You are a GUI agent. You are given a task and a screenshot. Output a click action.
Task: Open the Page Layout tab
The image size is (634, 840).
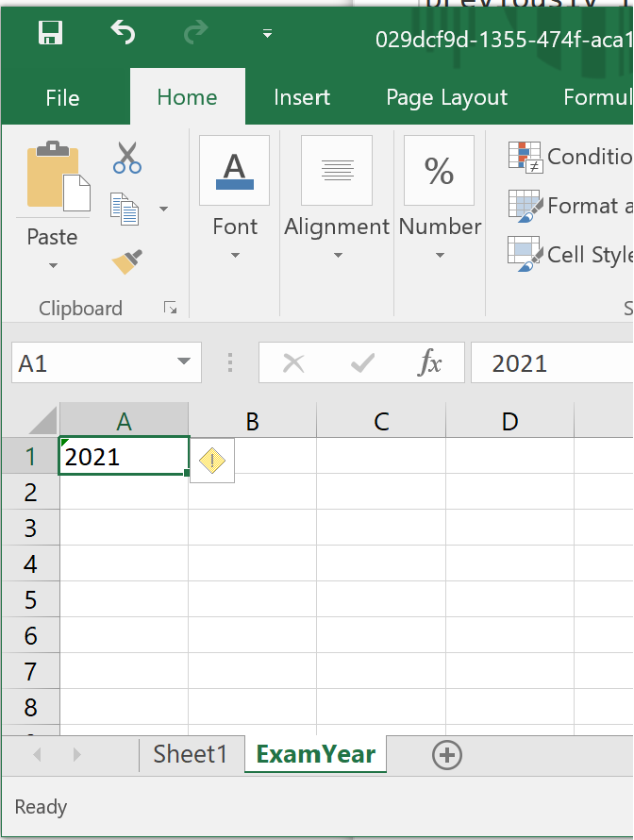[x=446, y=97]
